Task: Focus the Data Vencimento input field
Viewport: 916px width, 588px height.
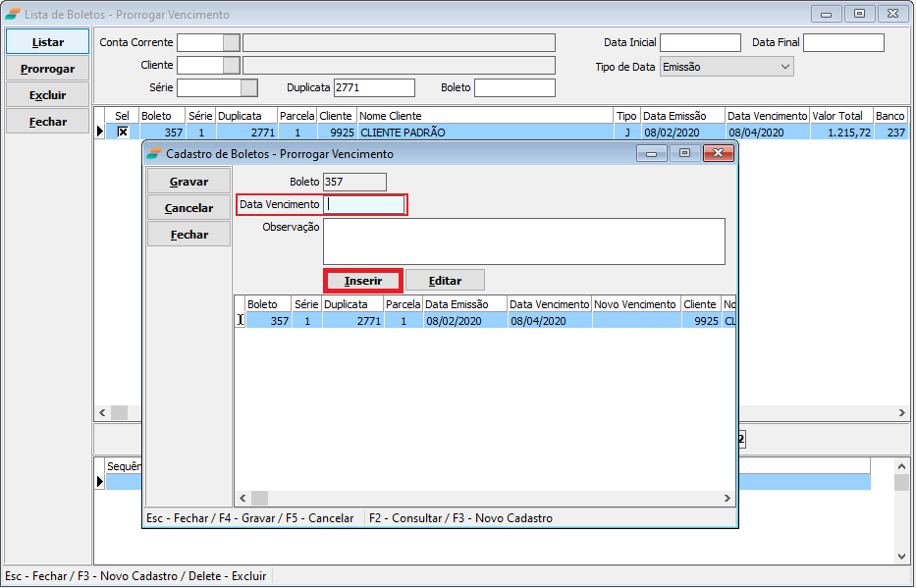Action: pyautogui.click(x=364, y=204)
